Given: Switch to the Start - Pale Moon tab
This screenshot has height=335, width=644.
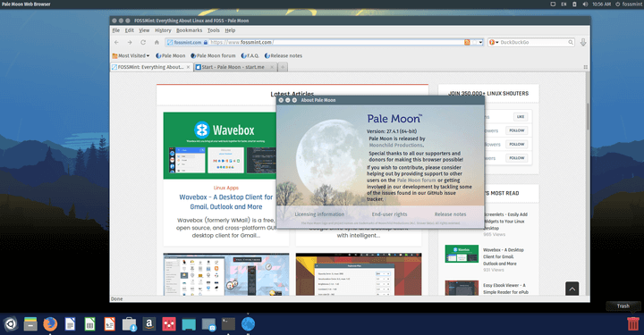Looking at the screenshot, I should click(x=234, y=67).
